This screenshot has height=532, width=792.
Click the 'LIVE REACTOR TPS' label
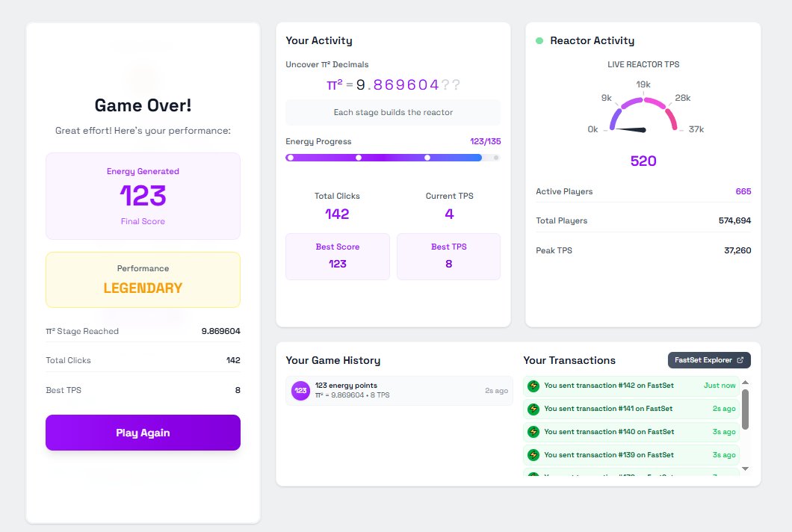tap(643, 65)
